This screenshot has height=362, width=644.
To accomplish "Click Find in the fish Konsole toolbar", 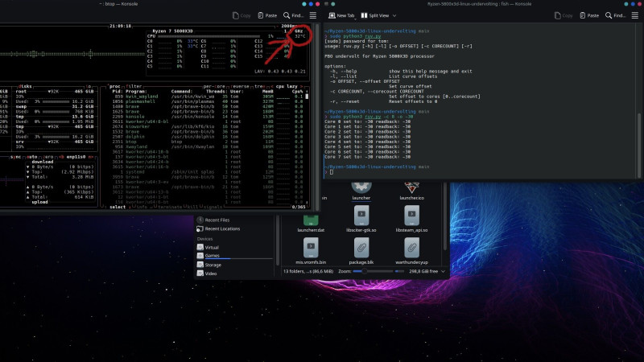I will click(x=615, y=15).
